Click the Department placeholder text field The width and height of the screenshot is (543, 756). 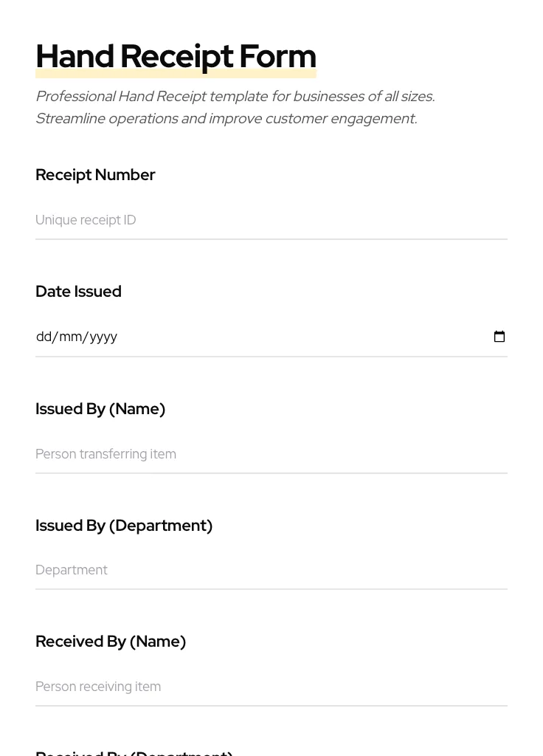(x=72, y=570)
